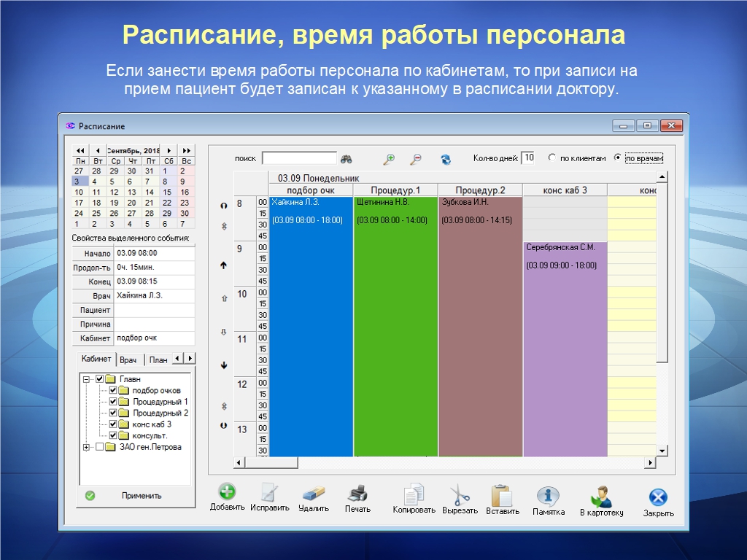Expand the 'ЗАО ген.Петрова' tree node

coord(87,447)
